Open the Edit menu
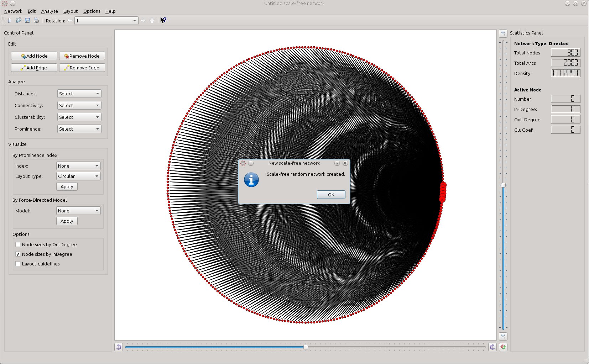The image size is (589, 364). click(32, 11)
